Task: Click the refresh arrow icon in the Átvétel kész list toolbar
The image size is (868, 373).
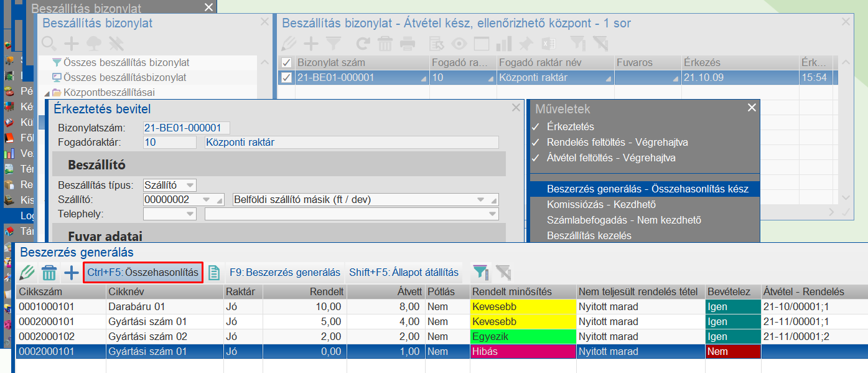Action: coord(363,44)
